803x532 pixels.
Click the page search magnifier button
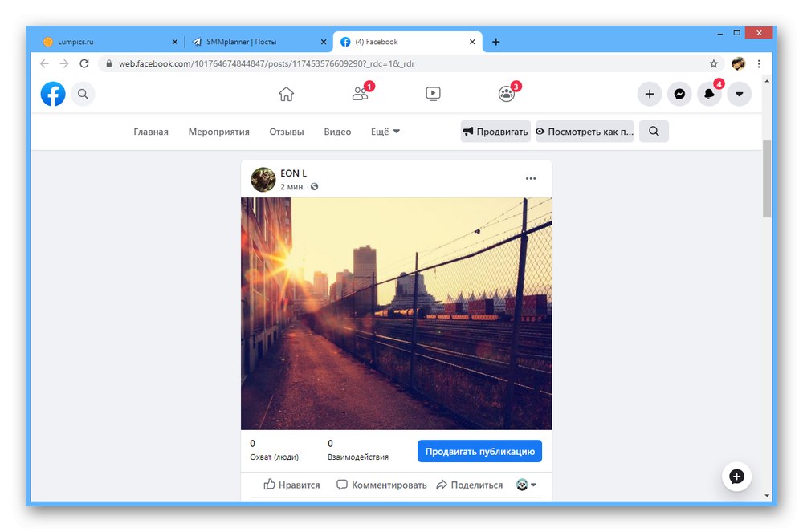point(654,132)
